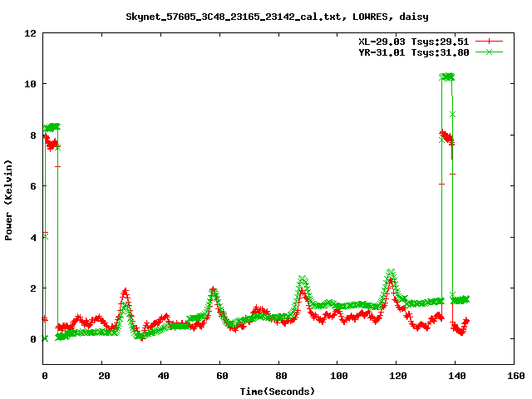Image resolution: width=532 pixels, height=399 pixels.
Task: Click the x-axis tick label 40
Action: pos(163,376)
